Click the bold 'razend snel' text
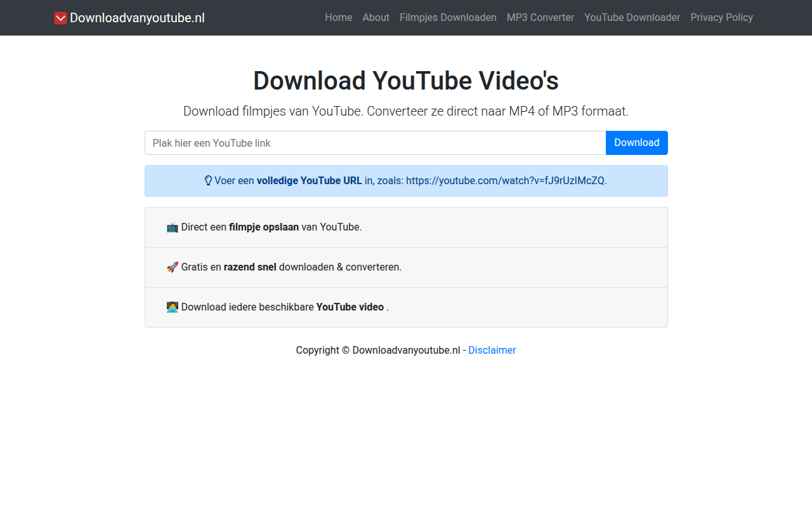Image resolution: width=812 pixels, height=508 pixels. pyautogui.click(x=250, y=267)
